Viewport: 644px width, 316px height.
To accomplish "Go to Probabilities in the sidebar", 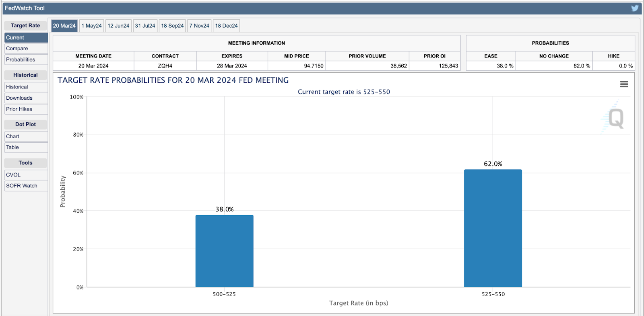I will point(26,60).
